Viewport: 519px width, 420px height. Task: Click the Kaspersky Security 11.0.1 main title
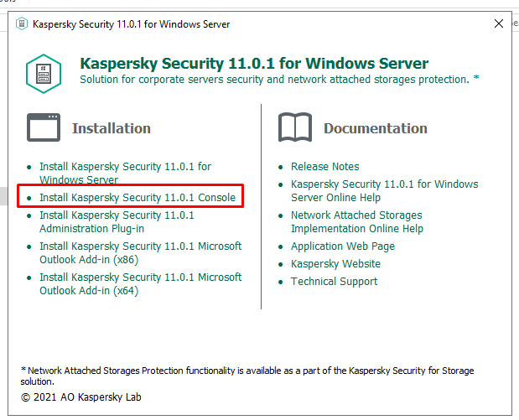click(x=254, y=64)
